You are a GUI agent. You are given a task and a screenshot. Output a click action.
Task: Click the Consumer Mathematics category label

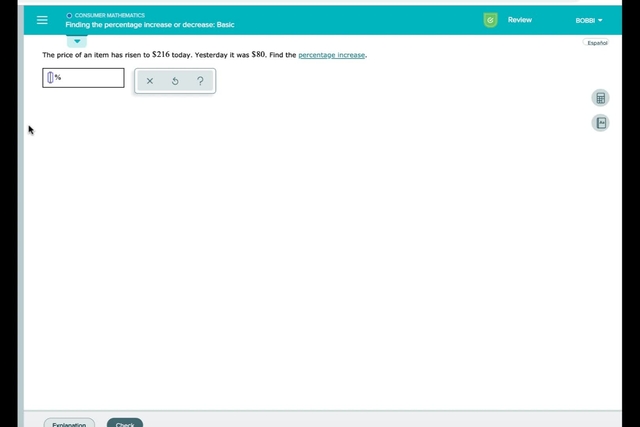pyautogui.click(x=110, y=16)
